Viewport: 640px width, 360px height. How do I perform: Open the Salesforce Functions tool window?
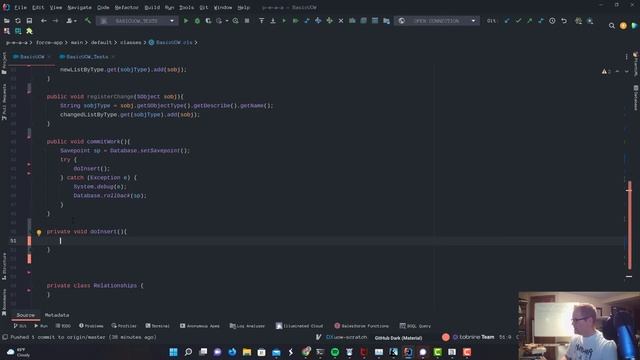pos(361,326)
